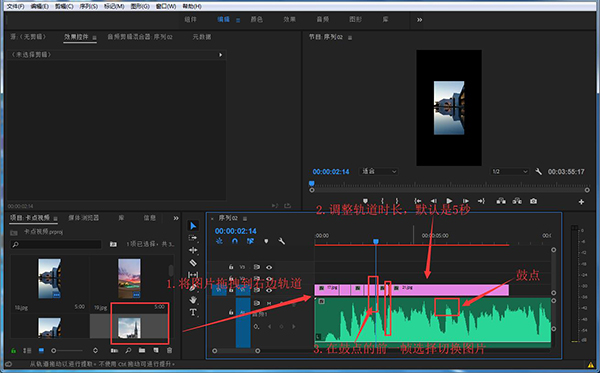
Task: Go to In point in program monitor
Action: coord(417,201)
